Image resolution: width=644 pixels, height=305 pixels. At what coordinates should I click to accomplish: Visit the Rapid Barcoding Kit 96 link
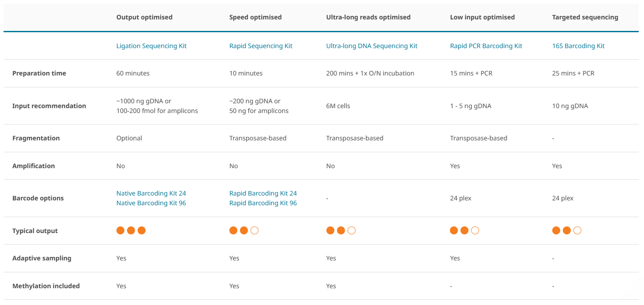[263, 203]
